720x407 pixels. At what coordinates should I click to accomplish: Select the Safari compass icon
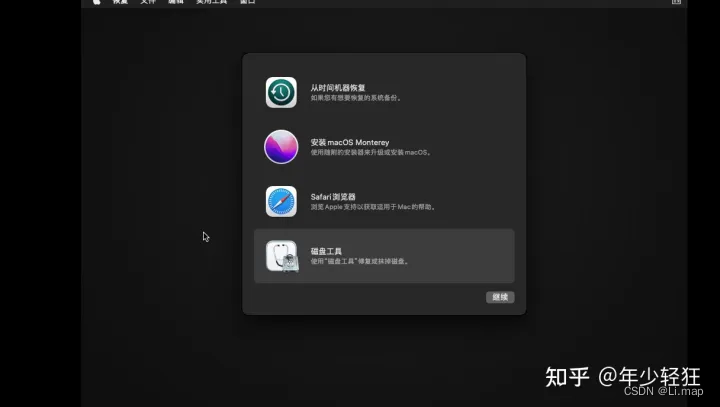tap(281, 201)
